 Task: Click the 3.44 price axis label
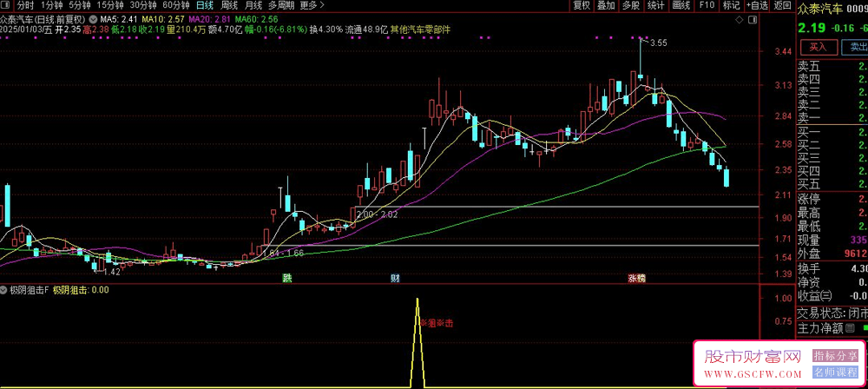pyautogui.click(x=785, y=51)
